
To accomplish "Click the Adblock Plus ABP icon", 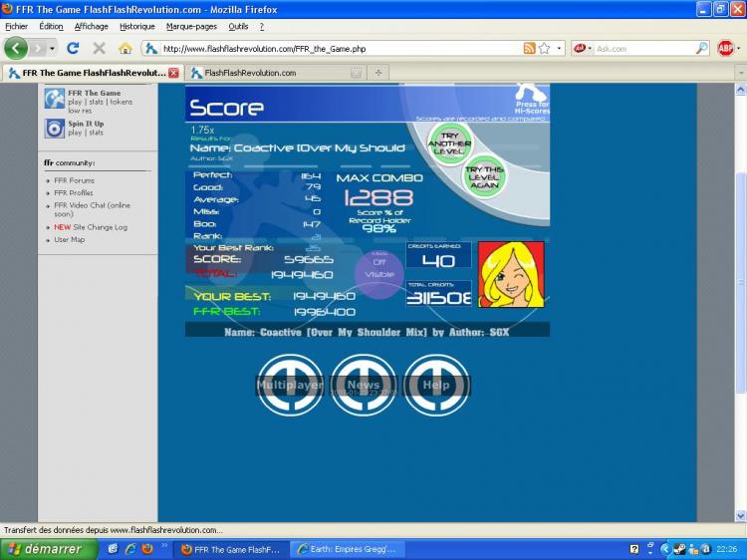I will tap(726, 48).
